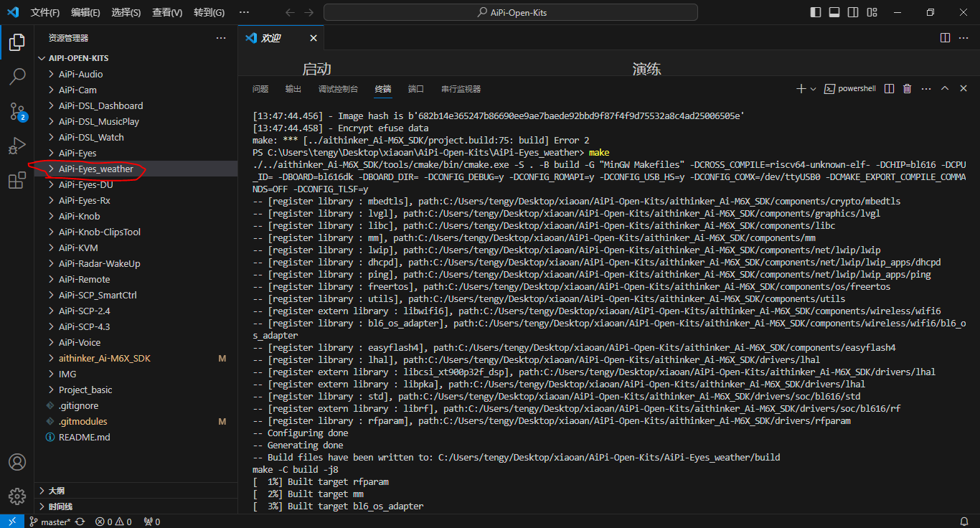Switch to the 输出 output tab
This screenshot has height=528, width=980.
(293, 89)
